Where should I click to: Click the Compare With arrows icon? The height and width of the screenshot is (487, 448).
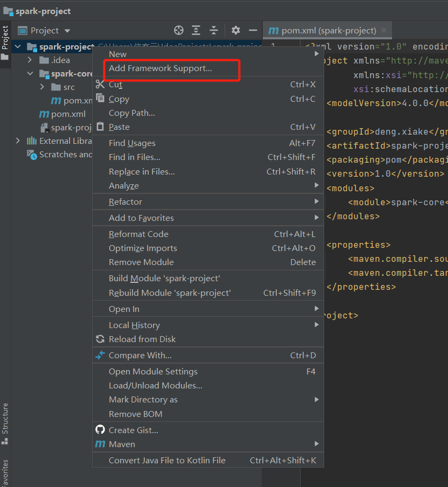pos(100,355)
